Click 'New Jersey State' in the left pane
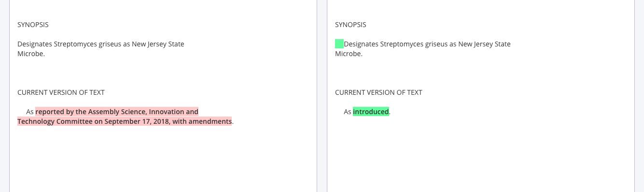 pyautogui.click(x=158, y=44)
